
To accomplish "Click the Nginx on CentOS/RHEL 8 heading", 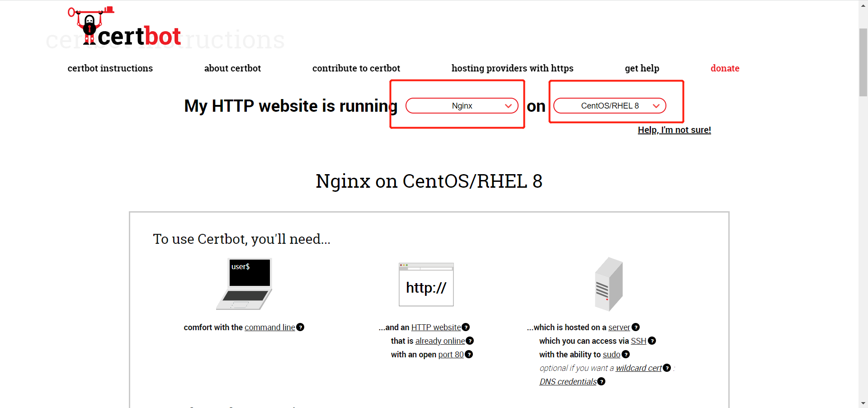I will click(x=429, y=181).
